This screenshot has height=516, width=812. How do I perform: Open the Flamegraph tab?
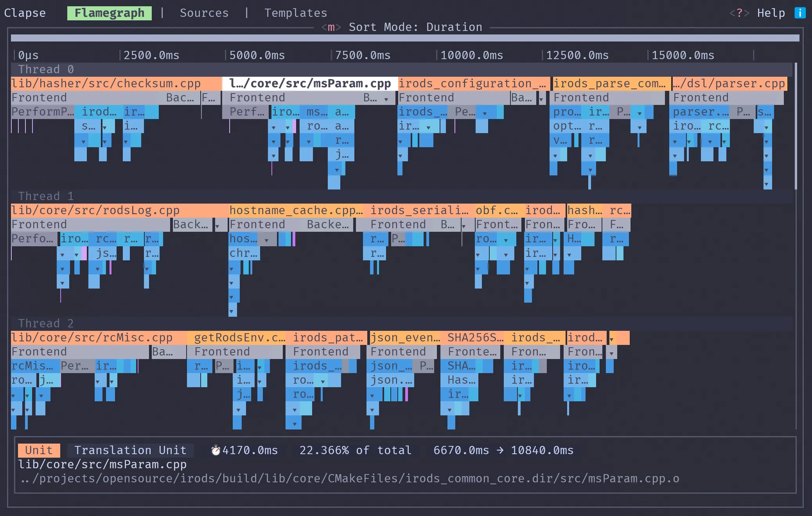click(110, 13)
